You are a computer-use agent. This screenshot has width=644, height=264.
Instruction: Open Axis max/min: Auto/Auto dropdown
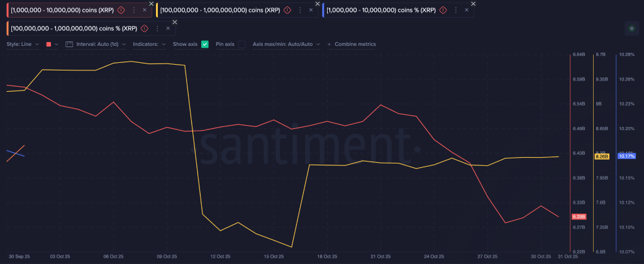pyautogui.click(x=286, y=45)
